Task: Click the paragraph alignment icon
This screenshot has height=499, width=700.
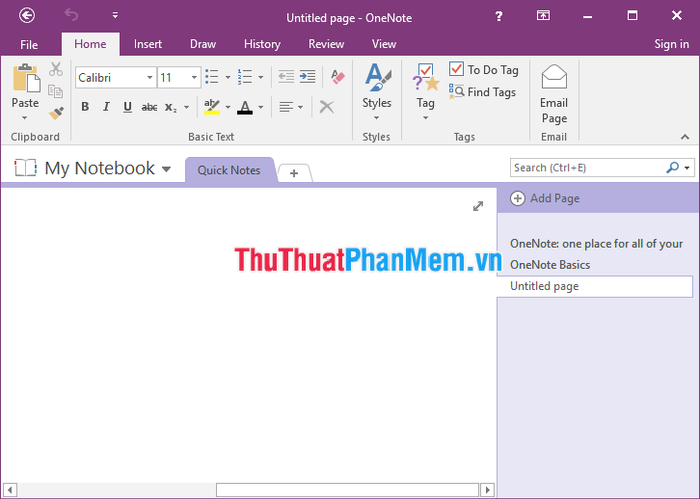Action: click(286, 107)
